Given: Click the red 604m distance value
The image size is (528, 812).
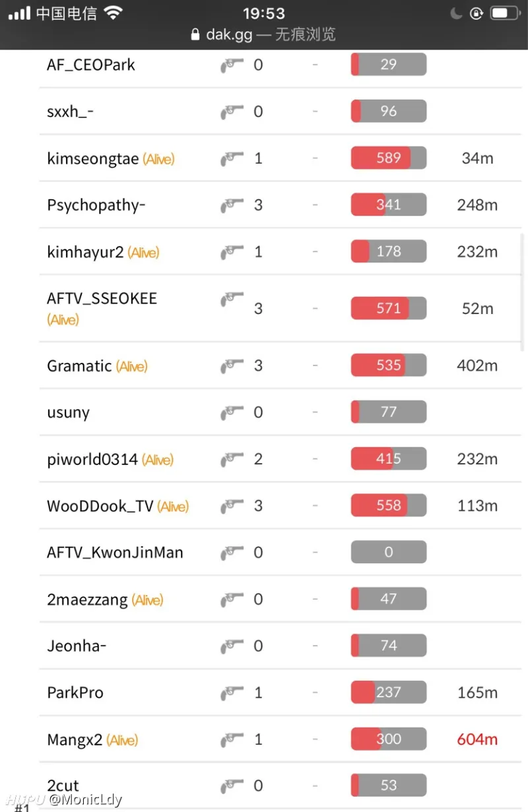Looking at the screenshot, I should coord(477,739).
